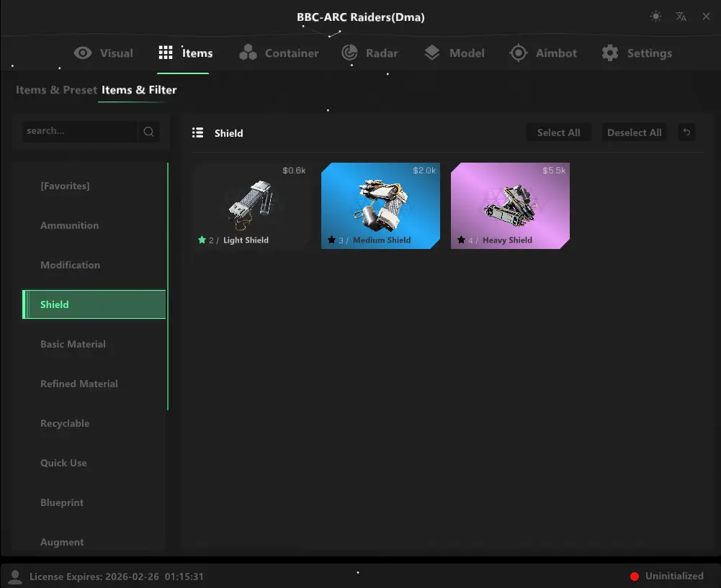Viewport: 721px width, 588px height.
Task: Open the language translation icon
Action: [x=681, y=16]
